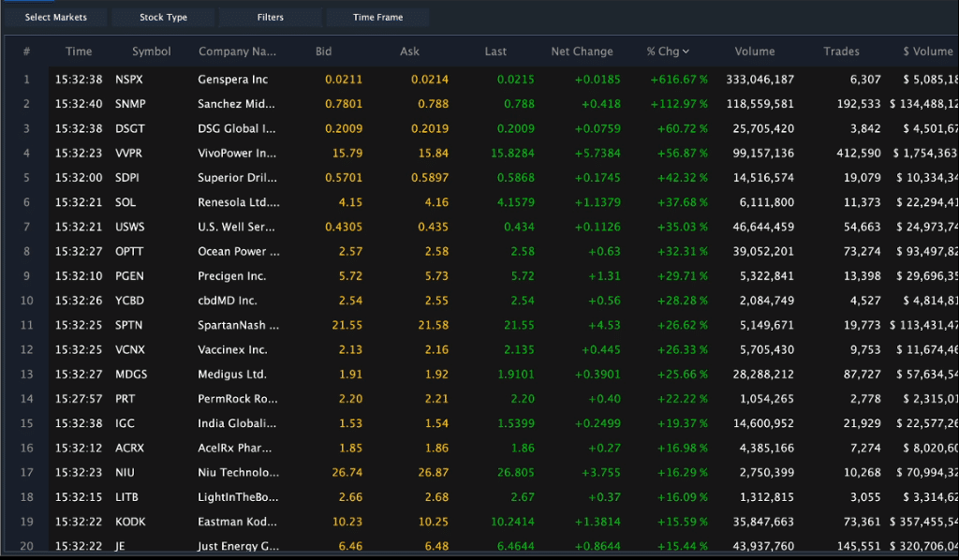This screenshot has height=560, width=959.
Task: Click company name Medigus Ltd.
Action: pos(232,375)
